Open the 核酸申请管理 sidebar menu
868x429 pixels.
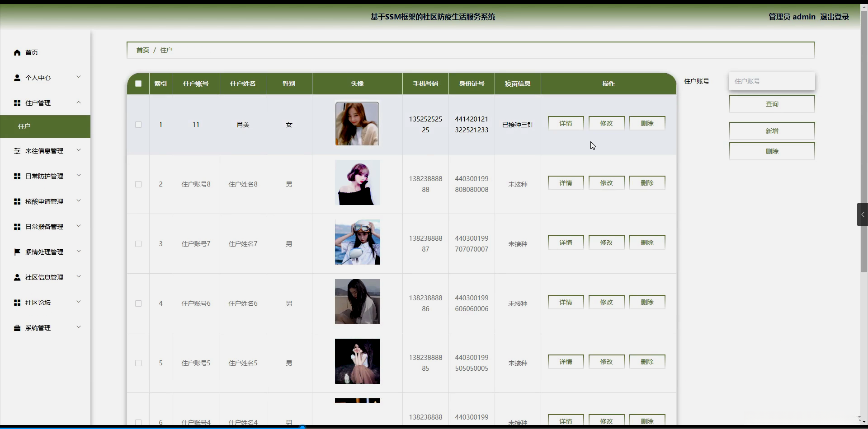click(45, 201)
